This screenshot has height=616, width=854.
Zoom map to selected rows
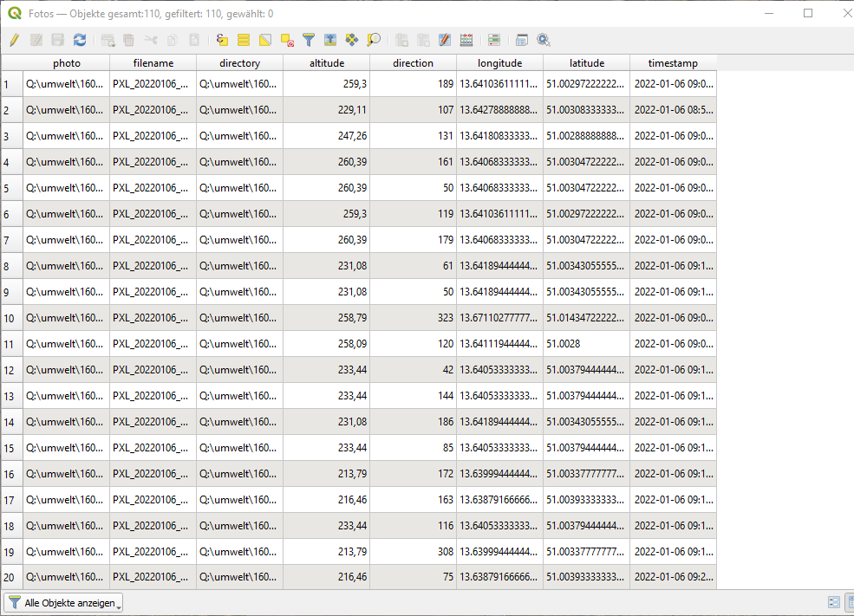(x=374, y=40)
